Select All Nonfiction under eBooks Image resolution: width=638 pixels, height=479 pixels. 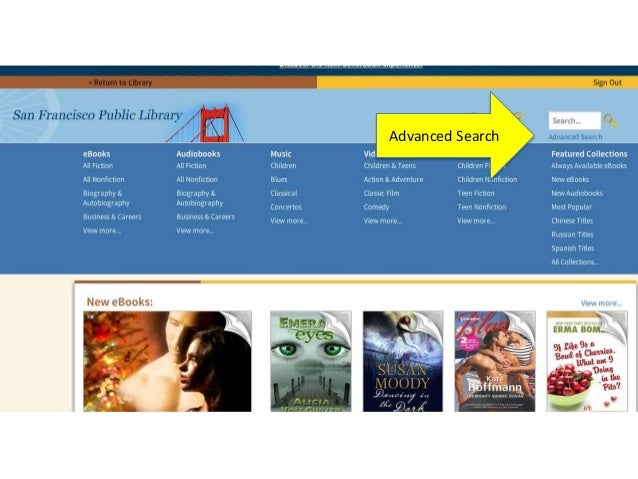pyautogui.click(x=103, y=179)
